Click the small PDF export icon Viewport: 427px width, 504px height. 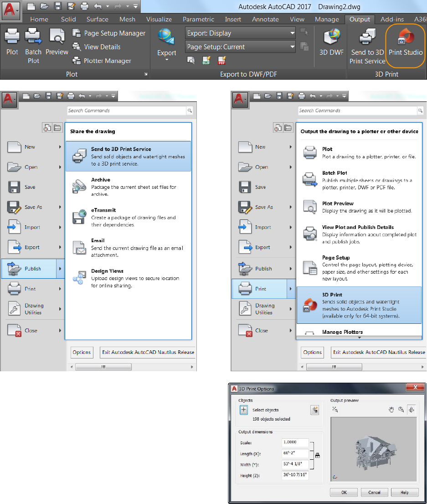221,60
